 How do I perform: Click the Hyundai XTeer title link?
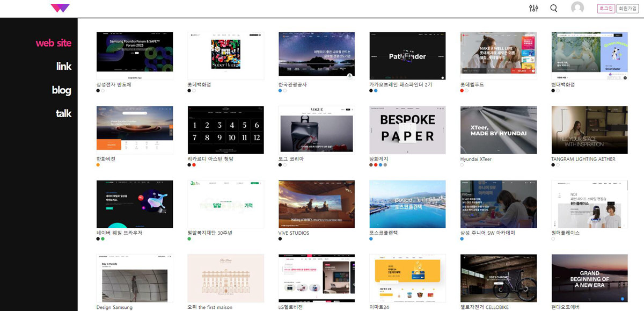(476, 159)
